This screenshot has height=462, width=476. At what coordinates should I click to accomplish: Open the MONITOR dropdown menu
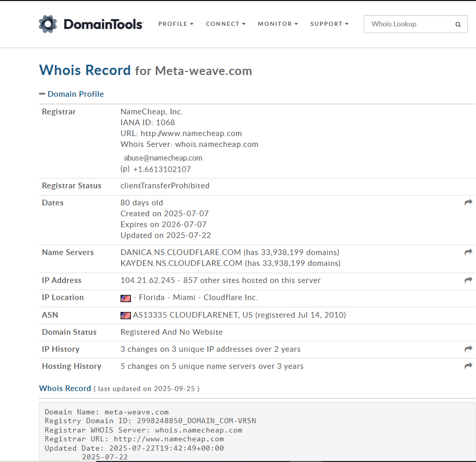tap(278, 24)
